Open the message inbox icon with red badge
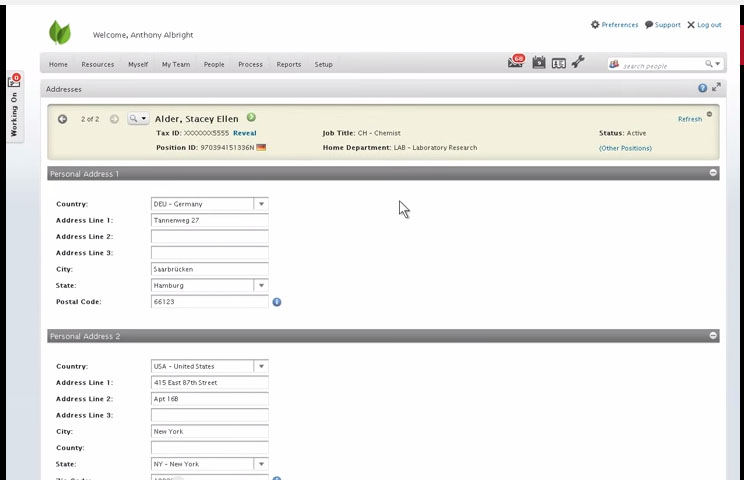This screenshot has width=744, height=480. 516,62
